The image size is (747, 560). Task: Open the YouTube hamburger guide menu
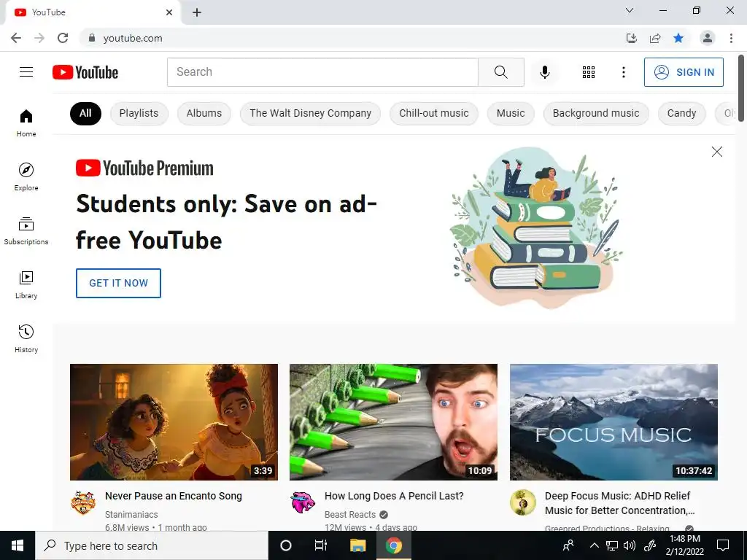(26, 72)
